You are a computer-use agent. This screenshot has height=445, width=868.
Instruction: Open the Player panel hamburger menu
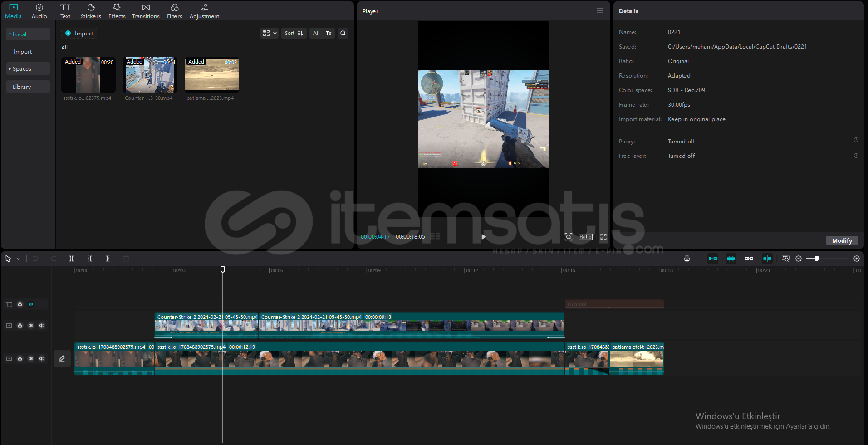(x=600, y=10)
